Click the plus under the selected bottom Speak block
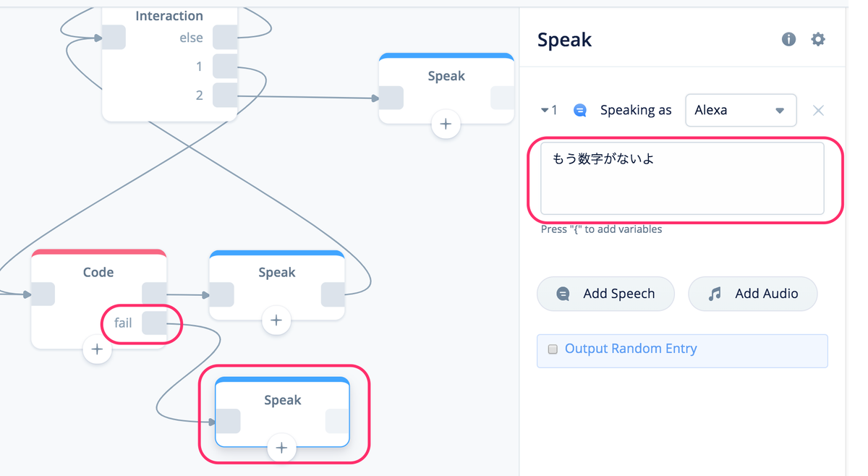The height and width of the screenshot is (476, 868). [281, 449]
